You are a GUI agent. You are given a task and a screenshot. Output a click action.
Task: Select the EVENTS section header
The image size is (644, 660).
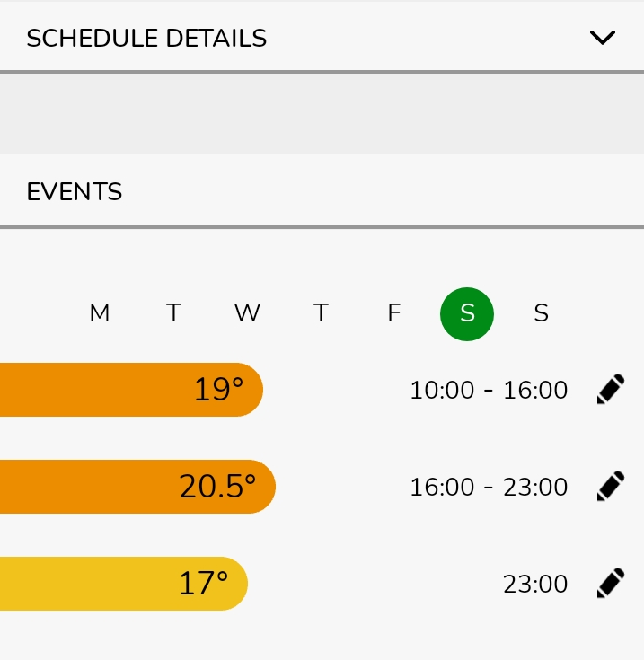coord(75,191)
